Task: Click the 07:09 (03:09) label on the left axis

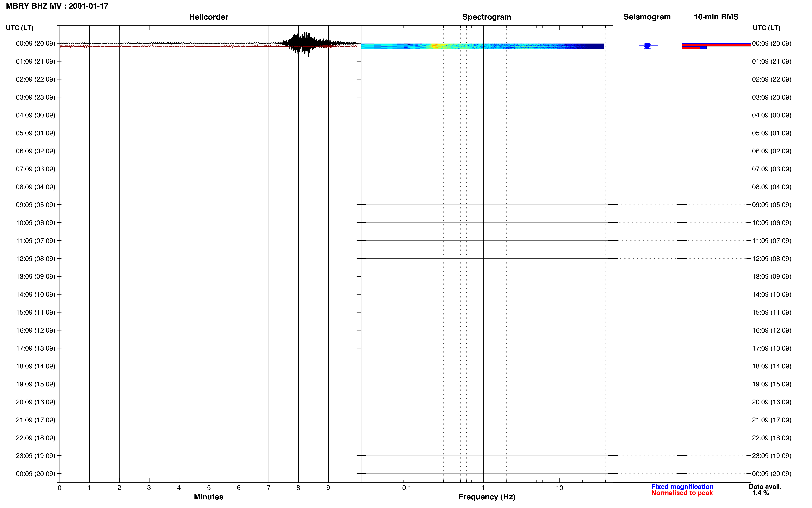Action: (36, 169)
